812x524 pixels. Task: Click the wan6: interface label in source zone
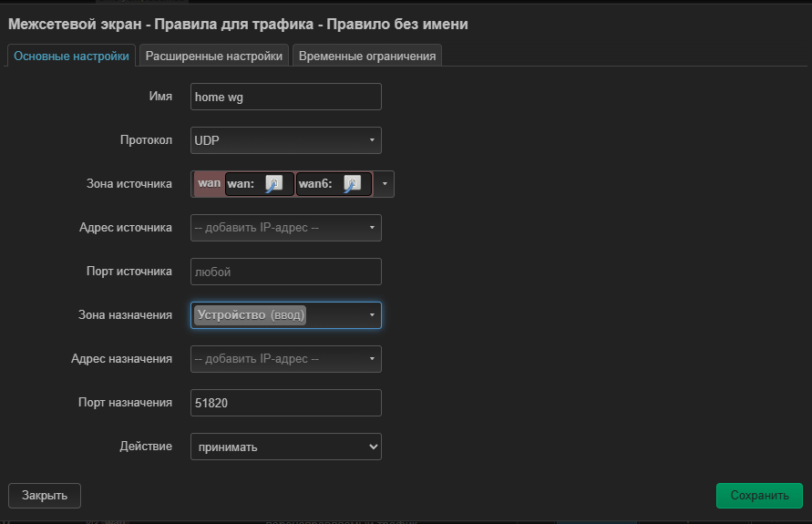click(315, 184)
